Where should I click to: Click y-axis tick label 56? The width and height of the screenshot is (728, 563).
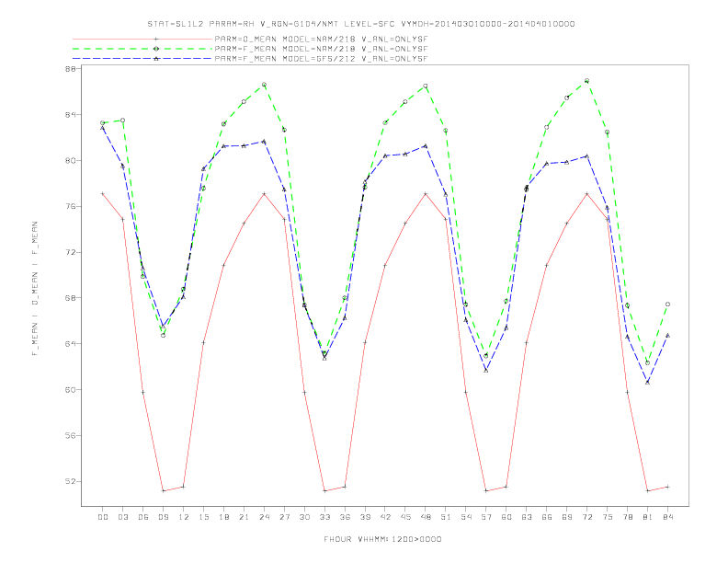click(73, 435)
